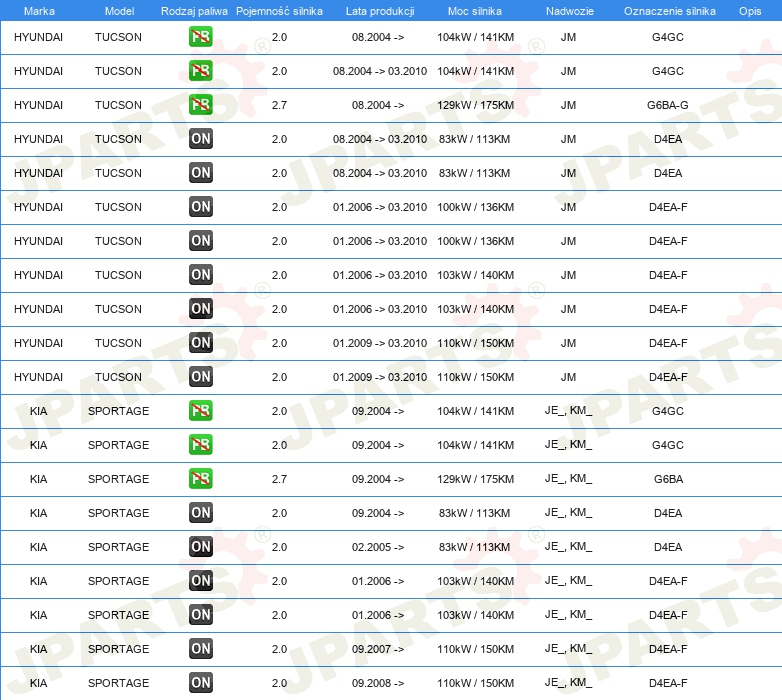Click the PB icon in the Tucson G4GC 08.2004 -> 03.2010 row
Image resolution: width=782 pixels, height=700 pixels.
coord(200,71)
